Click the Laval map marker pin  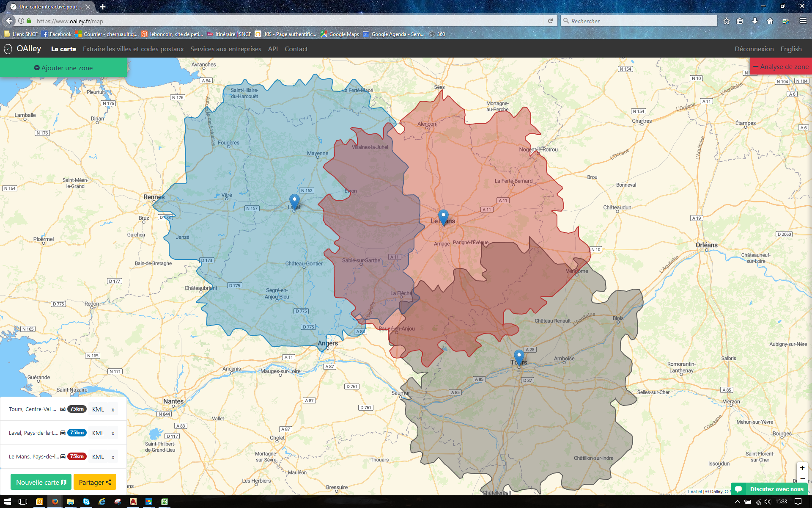pyautogui.click(x=294, y=201)
